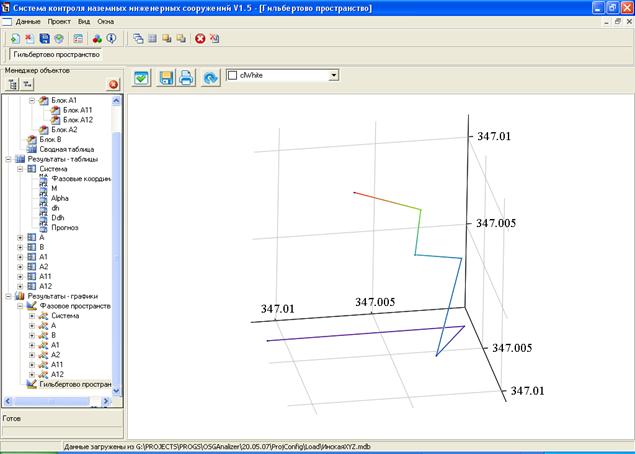635x454 pixels.
Task: Collapse Система under Результаты - таблицы
Action: pos(20,169)
